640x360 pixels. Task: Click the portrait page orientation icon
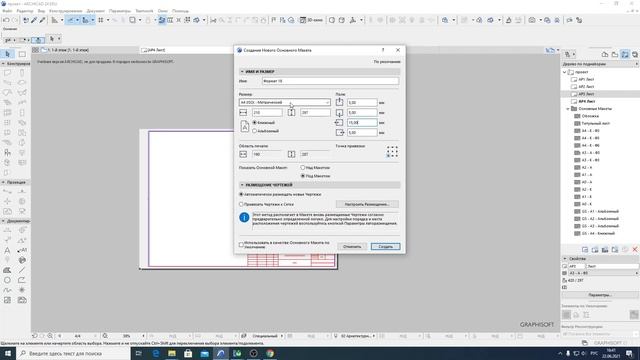pos(244,127)
